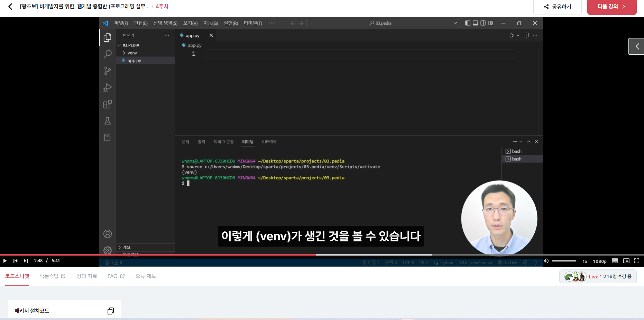
Task: Change video quality 1080p
Action: click(600, 261)
